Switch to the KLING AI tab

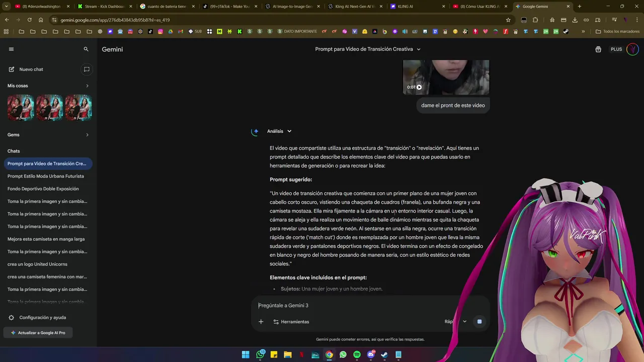417,7
